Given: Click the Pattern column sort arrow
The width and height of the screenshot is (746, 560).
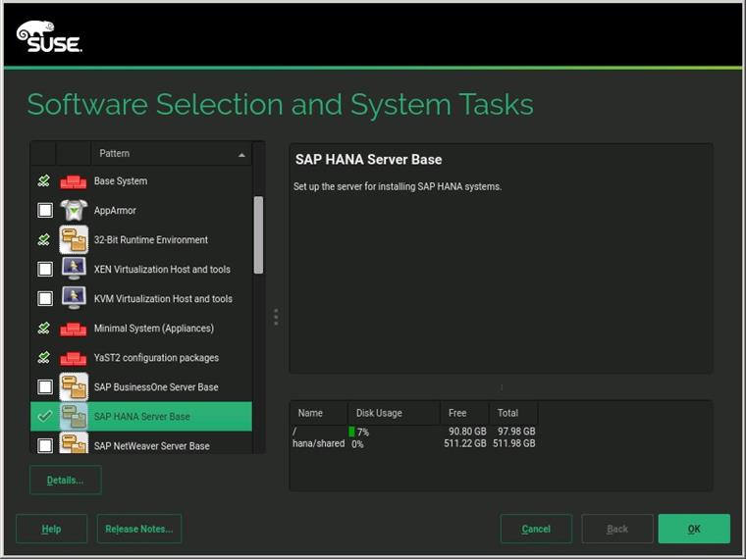Looking at the screenshot, I should 241,155.
